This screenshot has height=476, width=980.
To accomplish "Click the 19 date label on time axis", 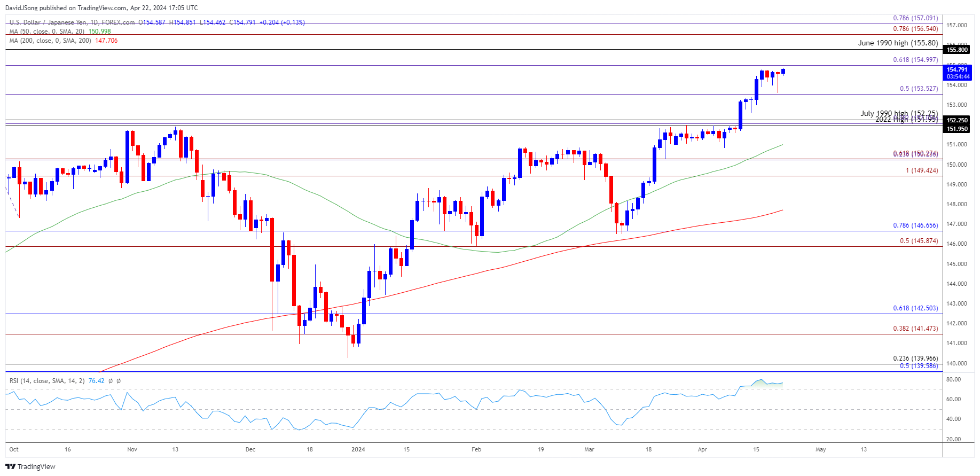I will 541,449.
